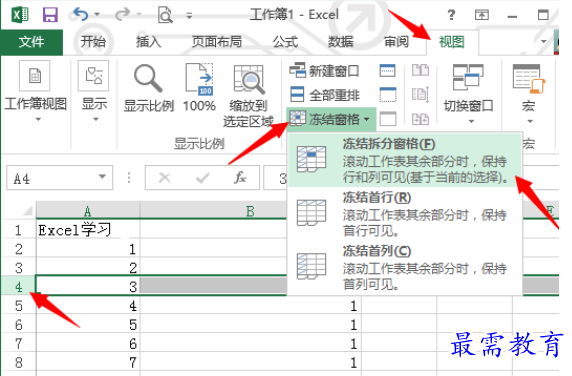Confirm entry with the checkmark button
The image size is (572, 376).
[202, 178]
